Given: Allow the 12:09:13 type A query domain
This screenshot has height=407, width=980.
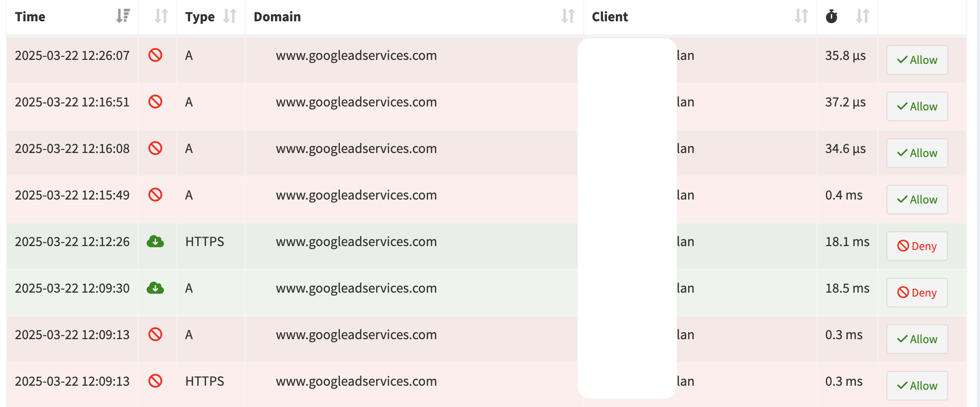Looking at the screenshot, I should [917, 339].
